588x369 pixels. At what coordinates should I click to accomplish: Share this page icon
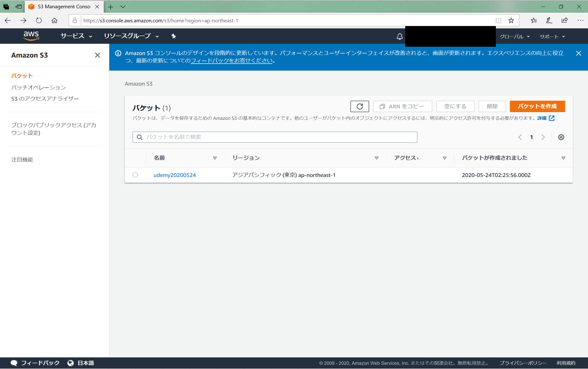(565, 20)
